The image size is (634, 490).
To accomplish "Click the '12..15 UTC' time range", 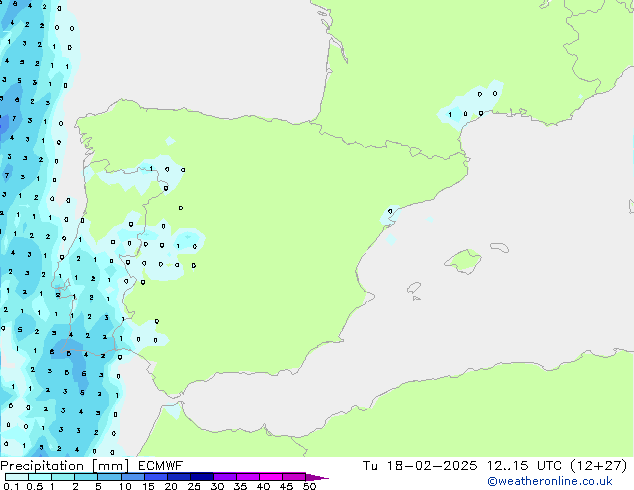I will click(524, 466).
